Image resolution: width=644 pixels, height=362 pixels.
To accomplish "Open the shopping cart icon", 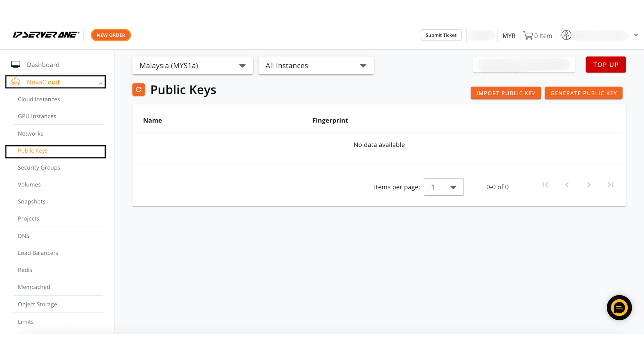I will (x=528, y=36).
